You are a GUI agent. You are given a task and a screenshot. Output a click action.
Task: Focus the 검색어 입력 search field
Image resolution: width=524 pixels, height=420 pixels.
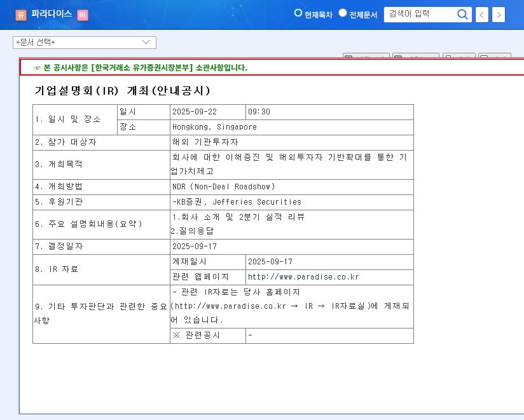(x=420, y=15)
